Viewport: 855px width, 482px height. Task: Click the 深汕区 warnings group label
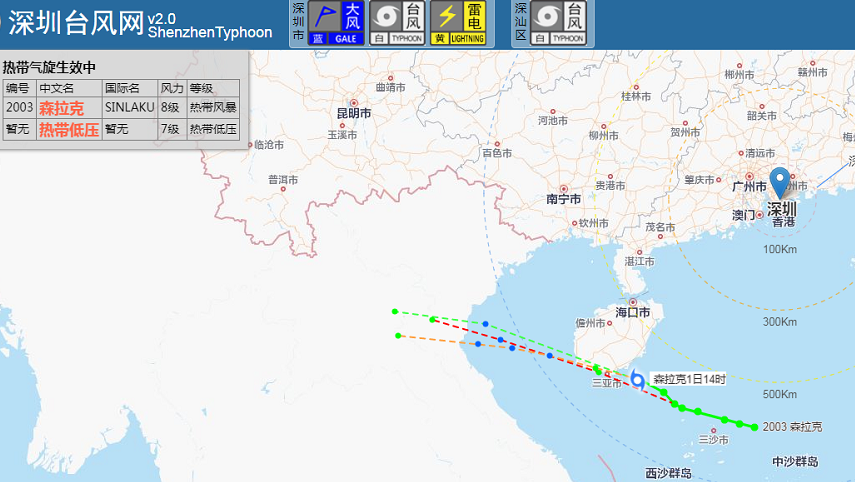[x=520, y=23]
